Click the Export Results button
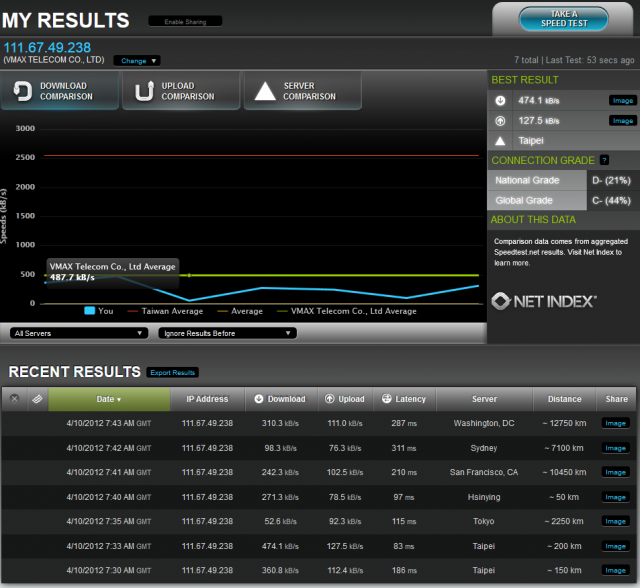640x588 pixels. click(172, 373)
